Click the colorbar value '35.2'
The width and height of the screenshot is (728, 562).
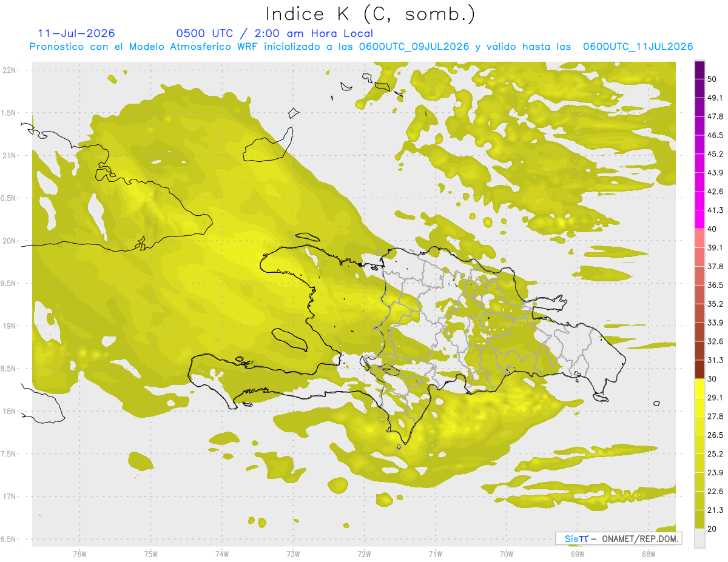point(715,304)
